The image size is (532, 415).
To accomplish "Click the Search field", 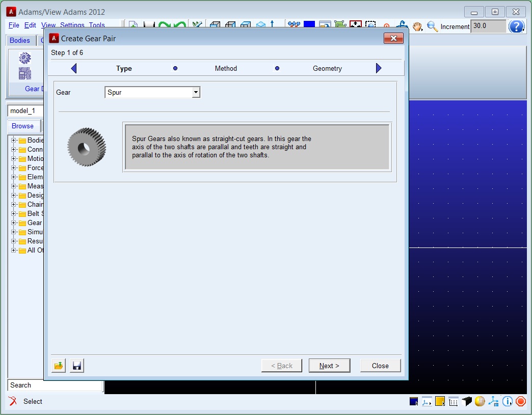I will [55, 385].
